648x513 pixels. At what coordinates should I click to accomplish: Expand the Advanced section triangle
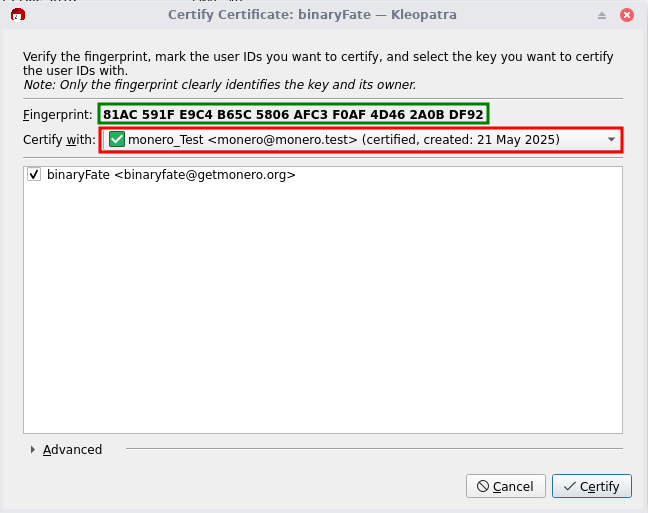click(x=33, y=449)
